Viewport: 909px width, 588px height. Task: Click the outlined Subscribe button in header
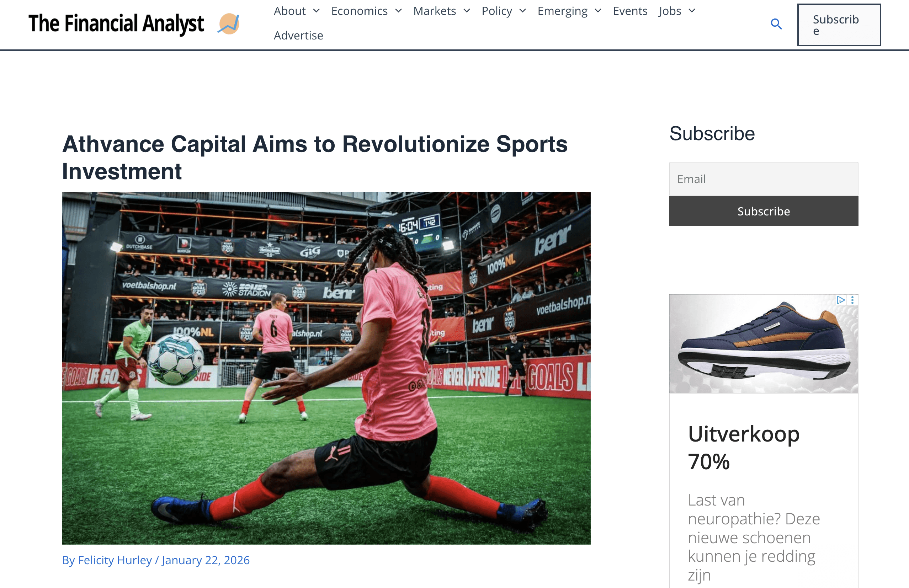(x=839, y=25)
